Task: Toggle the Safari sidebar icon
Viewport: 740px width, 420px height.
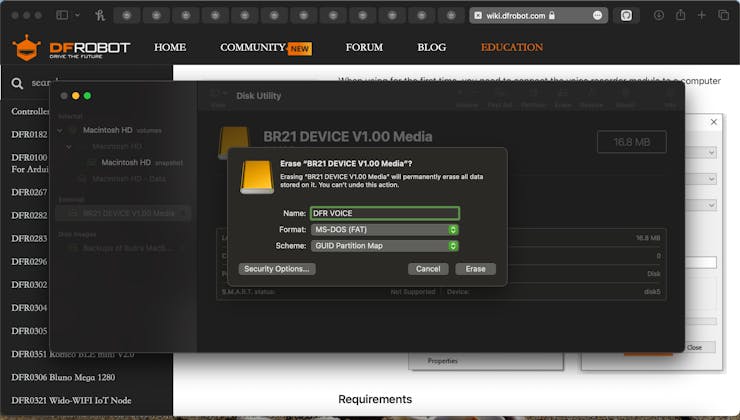Action: tap(62, 15)
